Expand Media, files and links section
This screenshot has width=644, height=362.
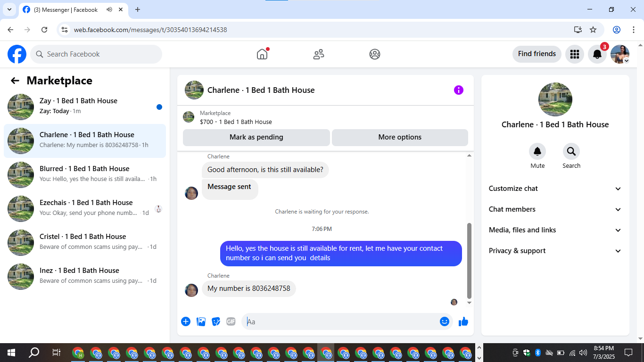[555, 230]
